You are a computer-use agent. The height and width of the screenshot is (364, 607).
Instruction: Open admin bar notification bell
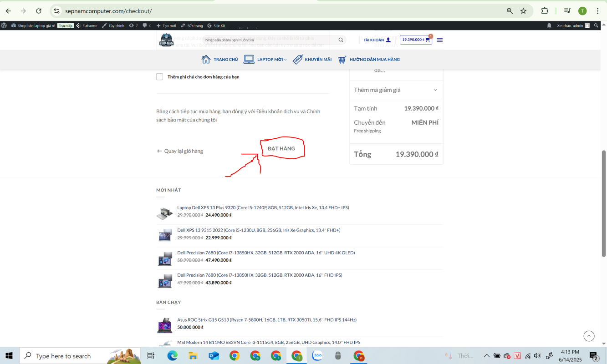click(549, 25)
